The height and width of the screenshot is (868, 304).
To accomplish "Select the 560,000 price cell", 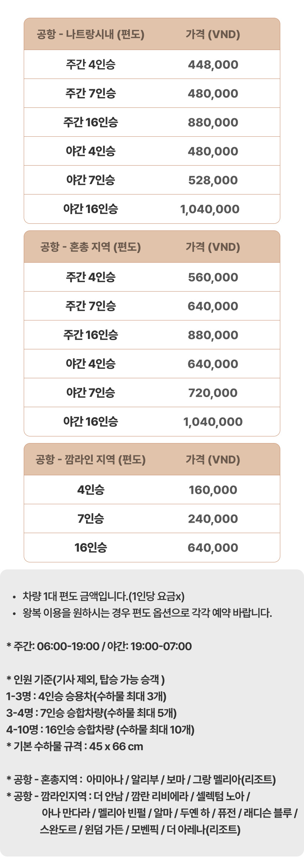I will coord(213,277).
